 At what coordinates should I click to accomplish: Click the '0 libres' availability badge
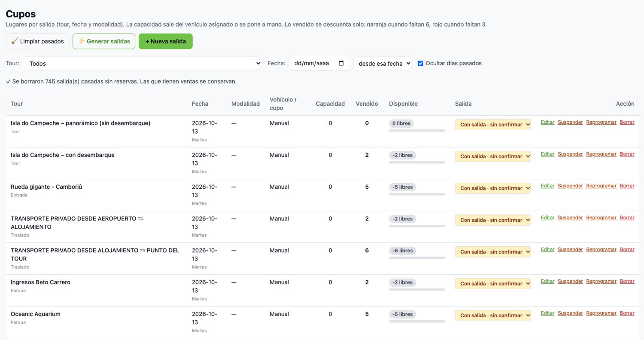pyautogui.click(x=401, y=123)
